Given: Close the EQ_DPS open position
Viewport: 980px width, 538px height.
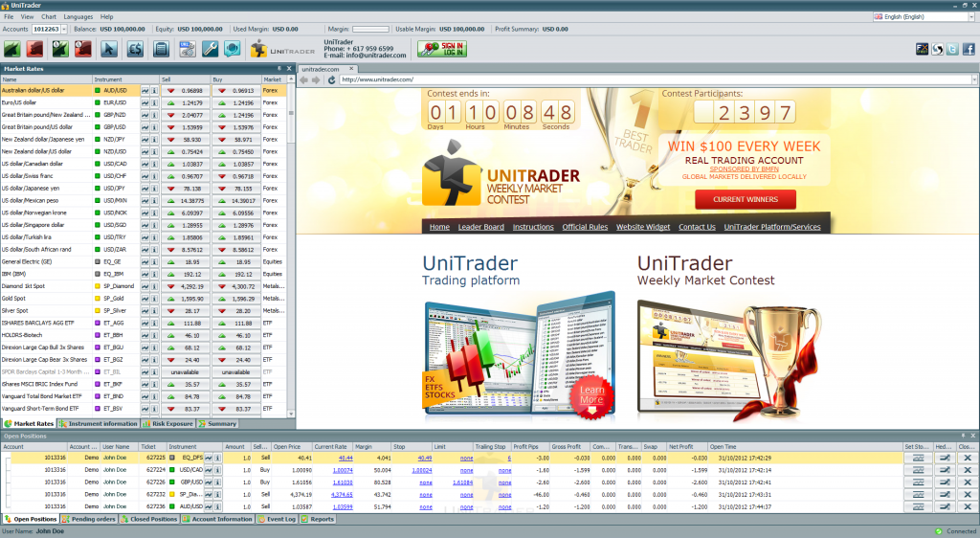Looking at the screenshot, I should [967, 459].
